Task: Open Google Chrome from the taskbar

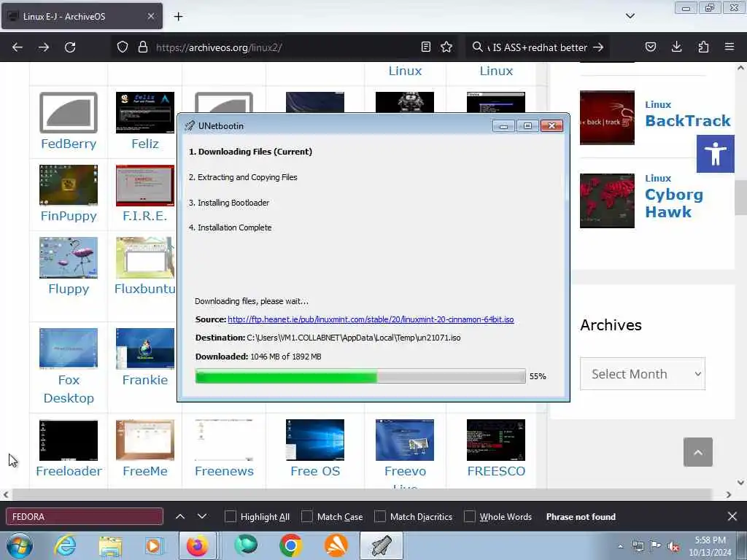Action: pos(290,545)
